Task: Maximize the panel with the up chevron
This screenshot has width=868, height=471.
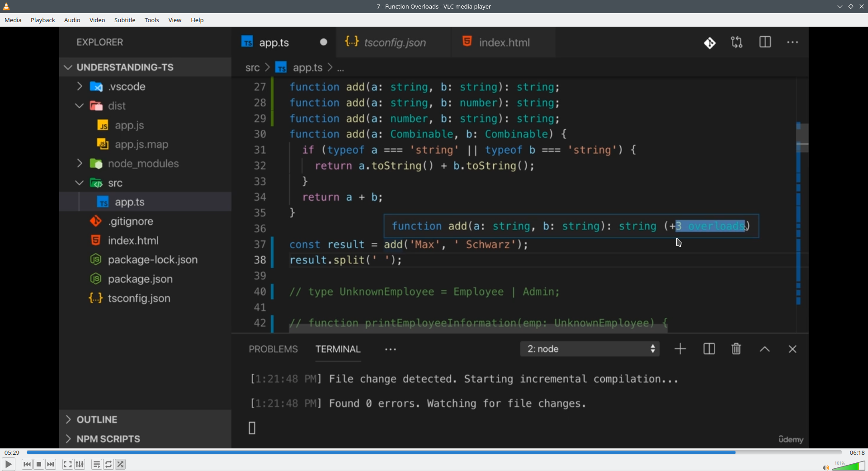Action: coord(765,349)
